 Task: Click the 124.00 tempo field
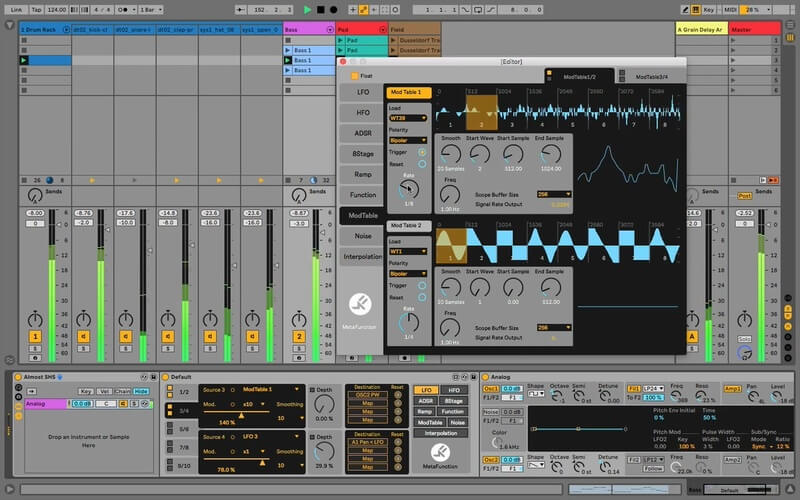56,9
